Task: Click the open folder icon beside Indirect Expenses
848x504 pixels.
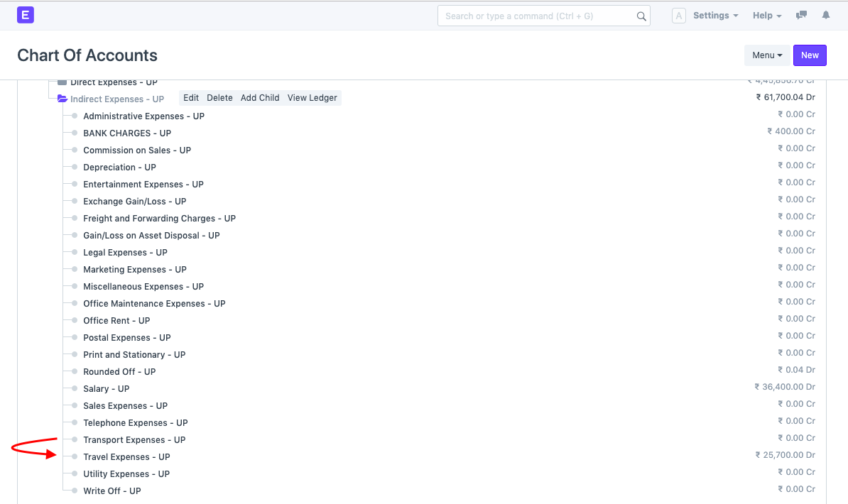Action: [62, 99]
